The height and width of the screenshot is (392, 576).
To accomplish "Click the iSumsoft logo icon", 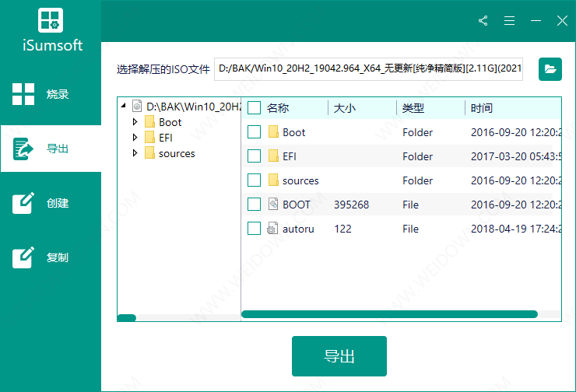I will 51,21.
